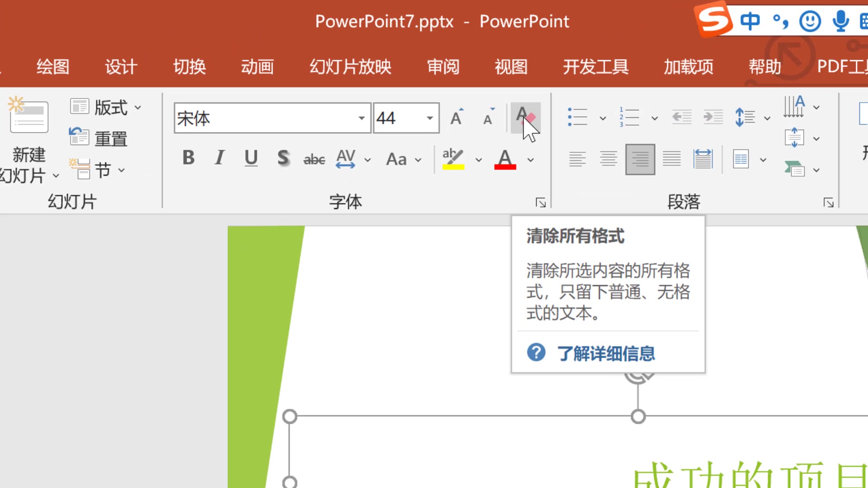Apply italic formatting to text
This screenshot has height=488, width=868.
(x=219, y=158)
